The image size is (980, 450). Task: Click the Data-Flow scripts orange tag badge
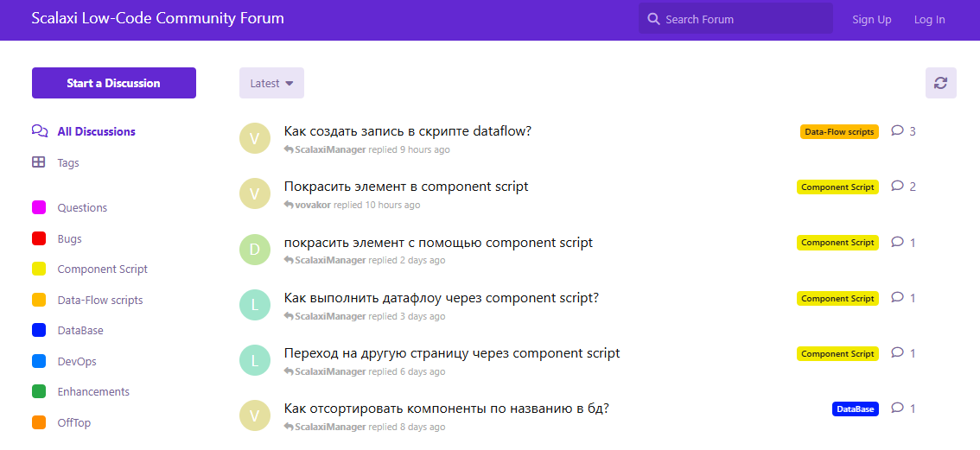838,132
